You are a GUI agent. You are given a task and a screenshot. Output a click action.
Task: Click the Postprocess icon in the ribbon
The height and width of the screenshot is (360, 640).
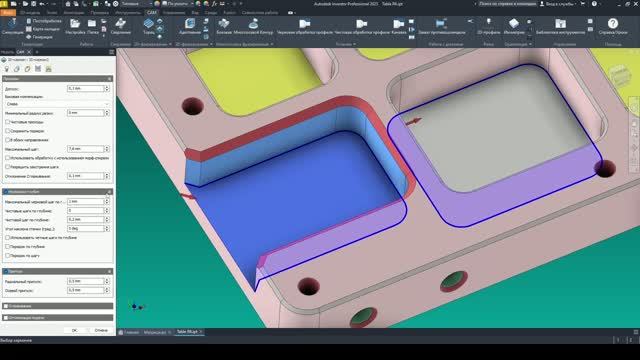tap(29, 21)
